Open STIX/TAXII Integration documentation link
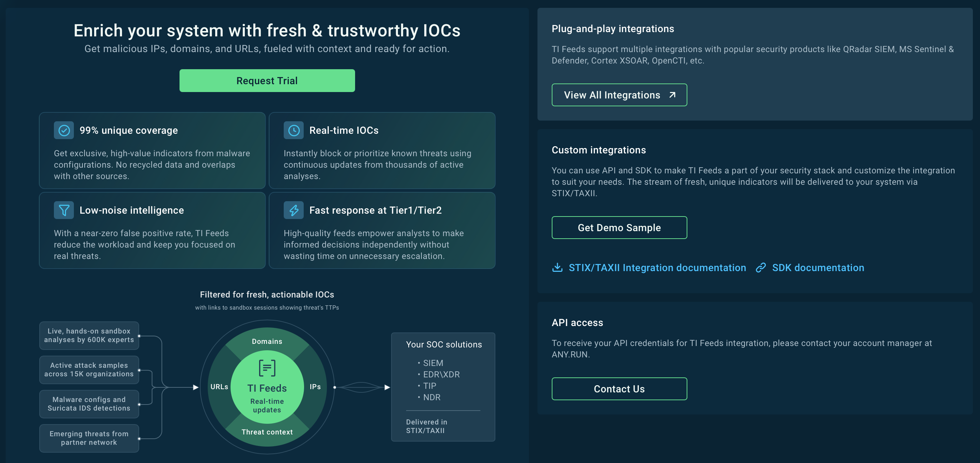980x463 pixels. coord(657,268)
